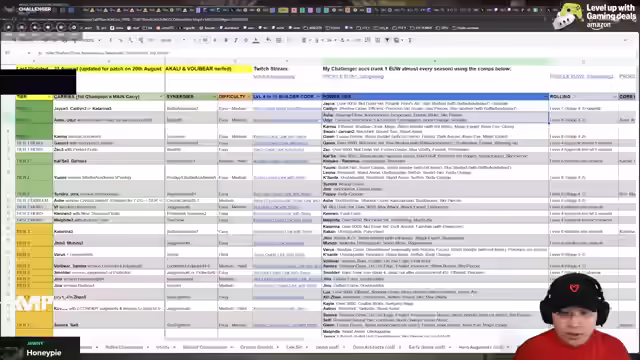Open LVL 4 to 10 BUILDER CODE filter dropdown
Screen dimensions: 640x360
[x=318, y=97]
